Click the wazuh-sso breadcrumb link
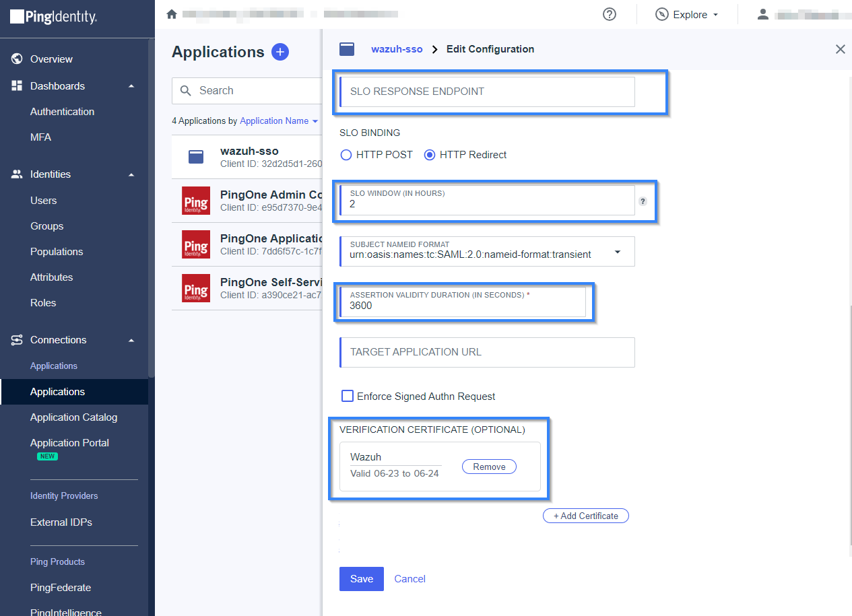Image resolution: width=852 pixels, height=616 pixels. 397,49
